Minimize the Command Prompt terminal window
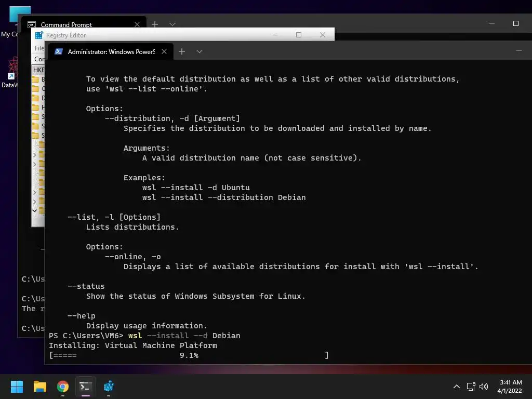The image size is (532, 399). click(492, 23)
